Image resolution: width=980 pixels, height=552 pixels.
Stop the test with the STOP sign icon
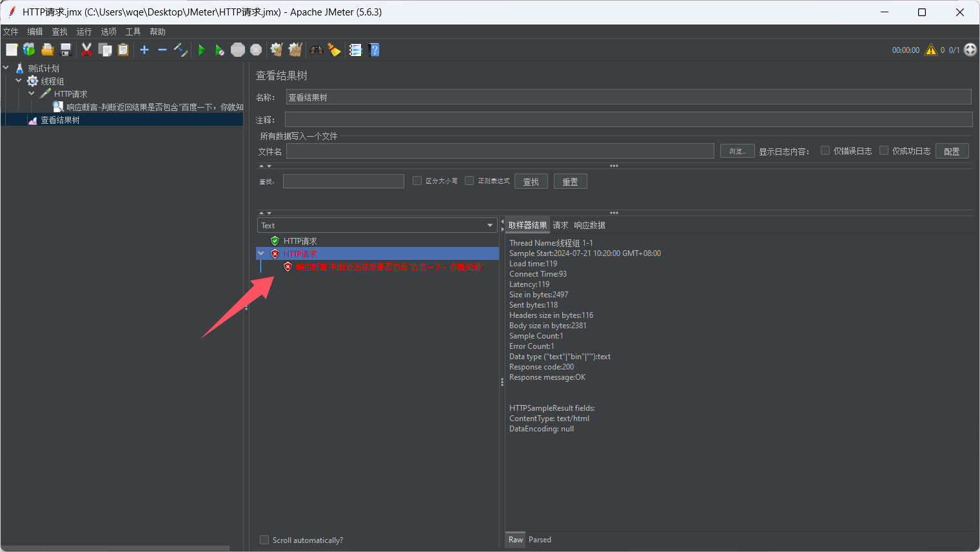pyautogui.click(x=238, y=50)
